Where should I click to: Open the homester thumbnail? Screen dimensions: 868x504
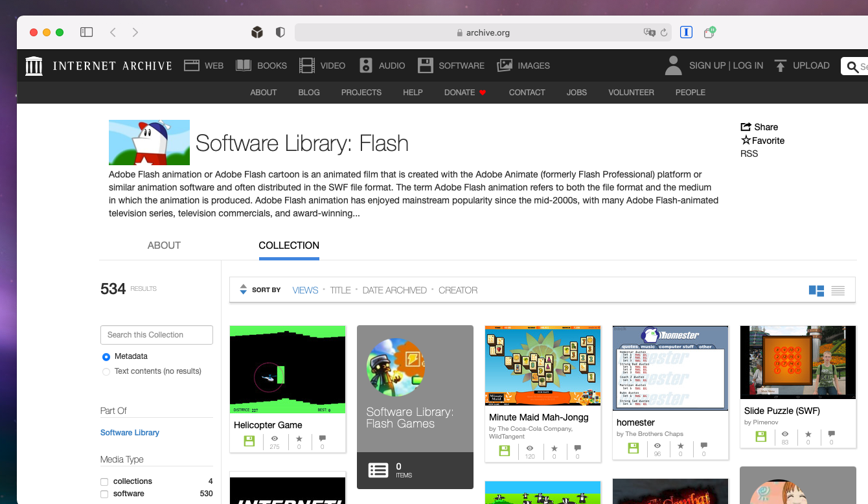pos(670,368)
